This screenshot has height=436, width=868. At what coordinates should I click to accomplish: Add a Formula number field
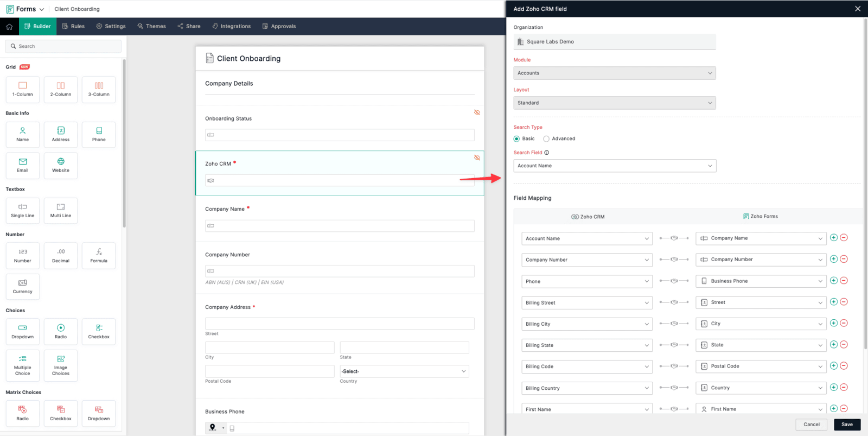tap(99, 255)
